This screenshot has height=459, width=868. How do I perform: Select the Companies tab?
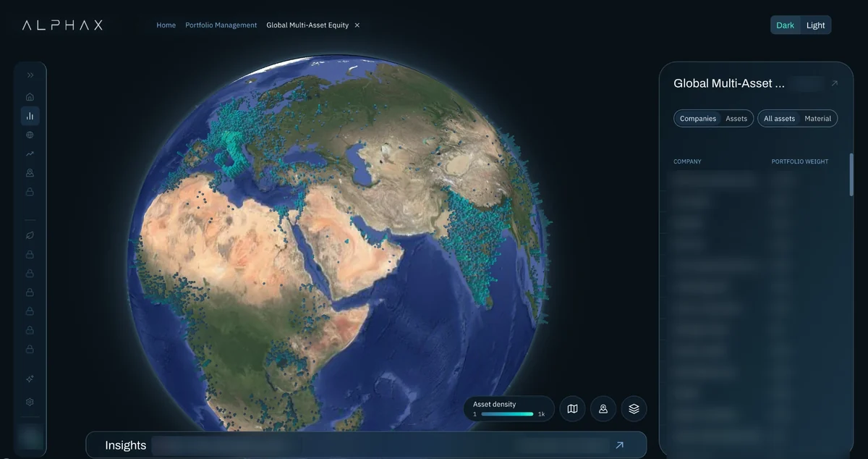pyautogui.click(x=698, y=119)
